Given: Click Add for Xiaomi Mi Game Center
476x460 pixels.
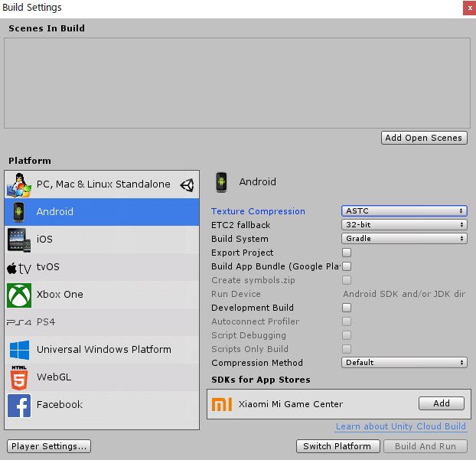Looking at the screenshot, I should pos(442,403).
